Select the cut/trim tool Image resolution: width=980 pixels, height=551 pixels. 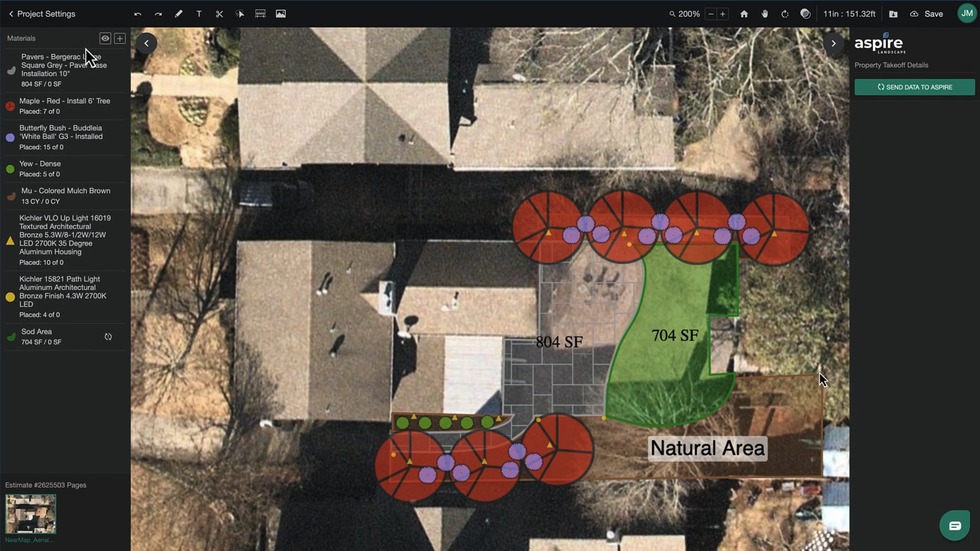(x=219, y=13)
